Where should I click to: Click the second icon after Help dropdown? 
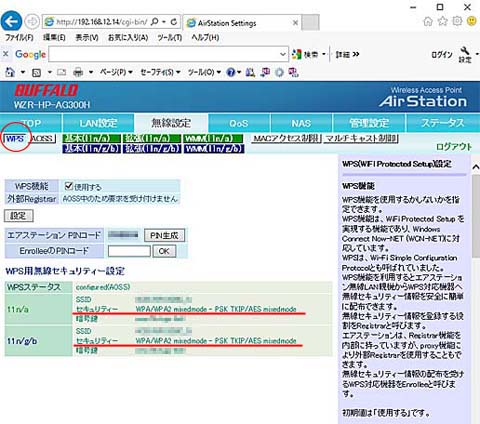point(265,72)
